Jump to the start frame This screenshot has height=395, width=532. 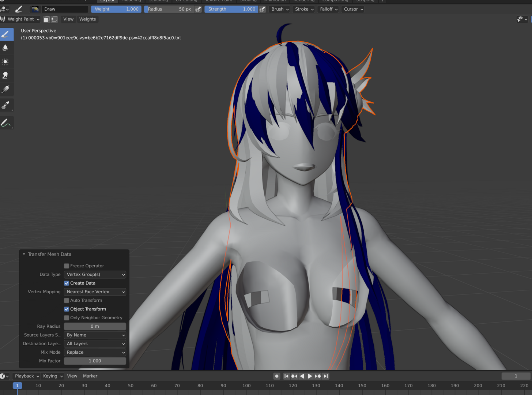[286, 376]
